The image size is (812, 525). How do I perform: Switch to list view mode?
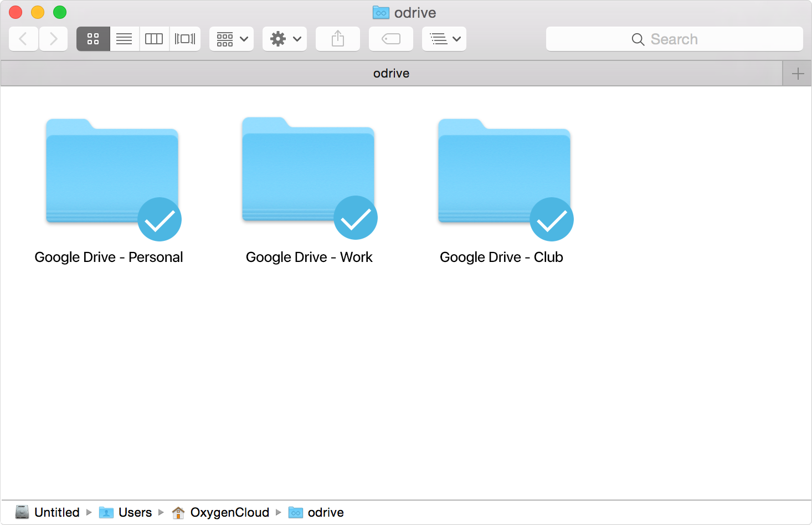click(x=124, y=39)
